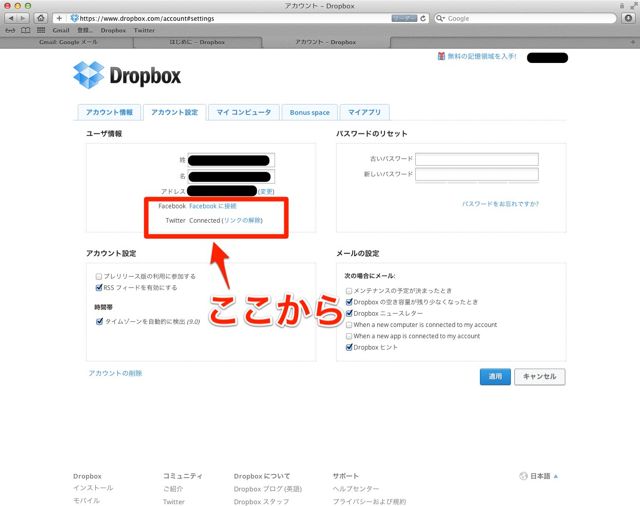Click the 姓 last name field

[x=231, y=160]
